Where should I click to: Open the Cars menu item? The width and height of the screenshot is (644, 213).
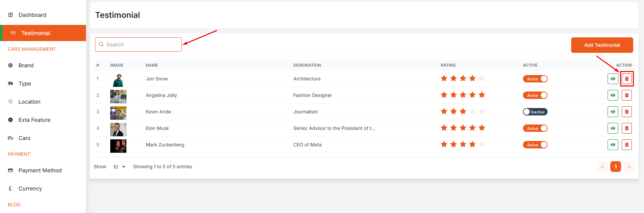coord(24,138)
